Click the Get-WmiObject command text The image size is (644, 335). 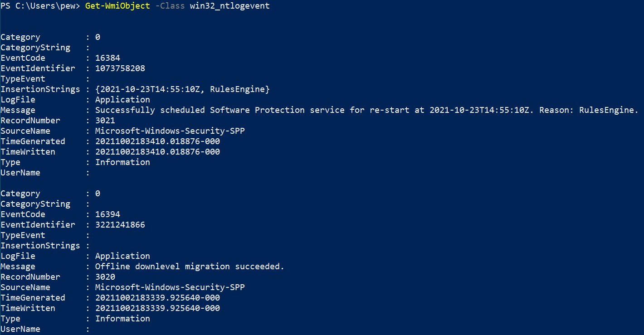point(117,6)
